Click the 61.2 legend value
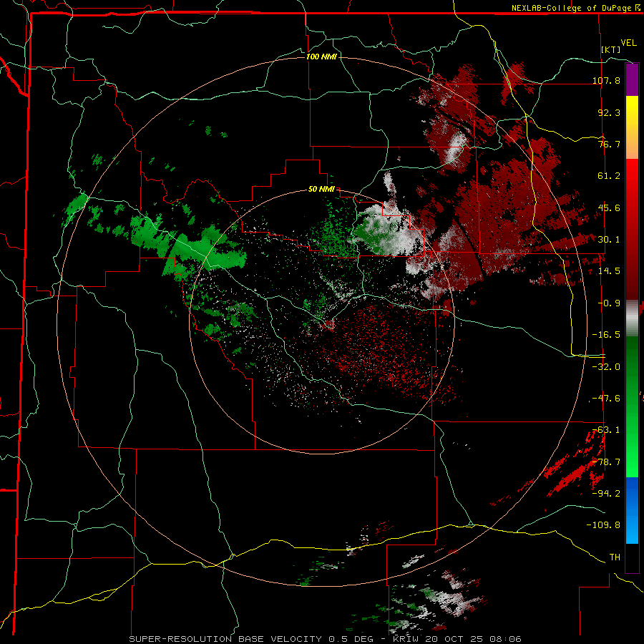 [609, 176]
